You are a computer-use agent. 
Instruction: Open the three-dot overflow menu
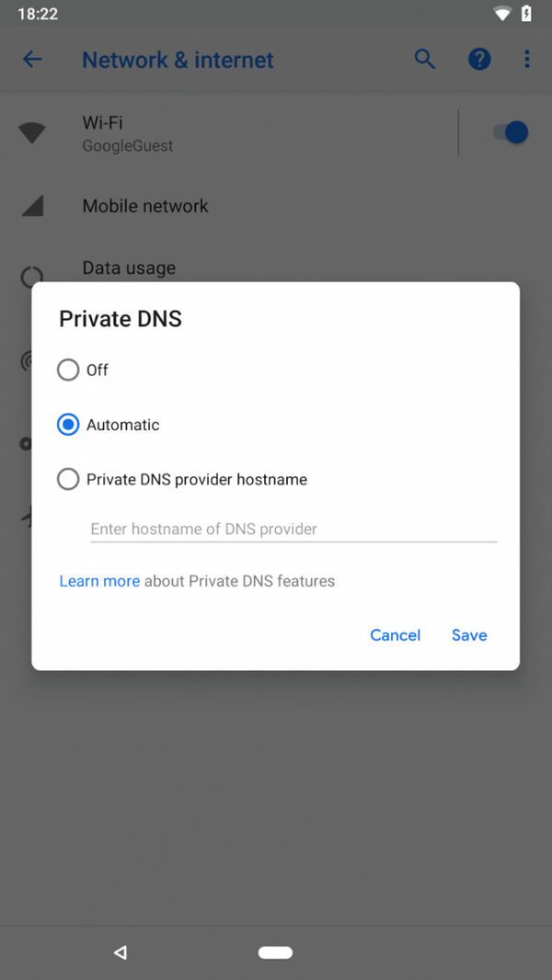pos(527,60)
